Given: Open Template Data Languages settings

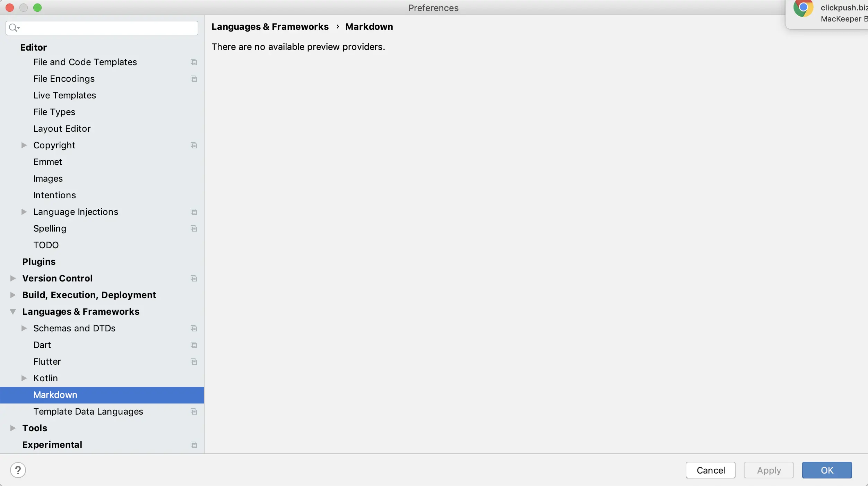Looking at the screenshot, I should pyautogui.click(x=88, y=411).
